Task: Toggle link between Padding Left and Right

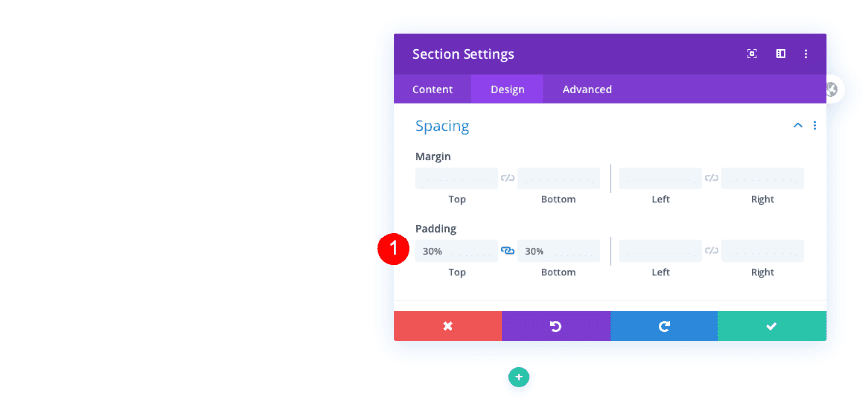Action: (712, 251)
